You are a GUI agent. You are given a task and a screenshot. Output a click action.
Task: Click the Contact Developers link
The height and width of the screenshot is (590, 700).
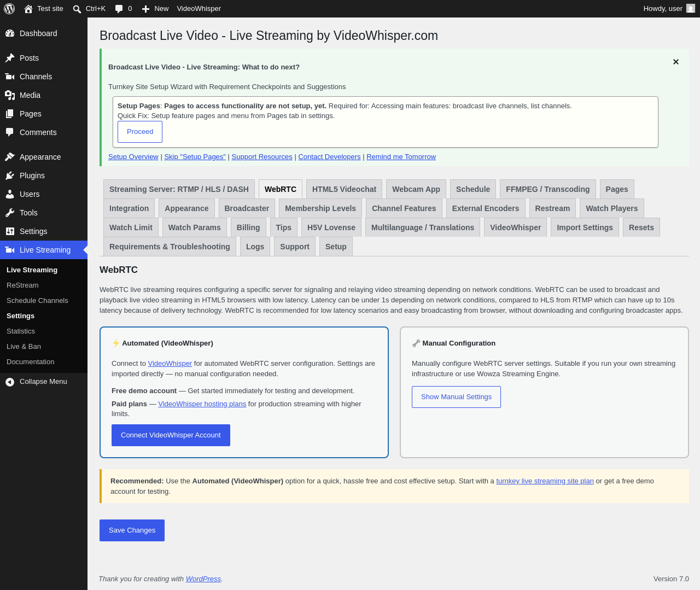(329, 157)
